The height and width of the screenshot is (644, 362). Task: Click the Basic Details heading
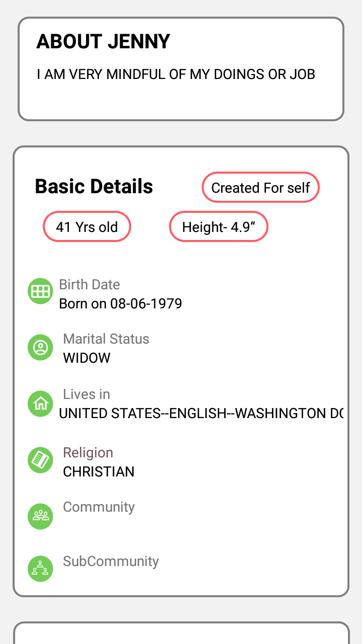[x=94, y=187]
